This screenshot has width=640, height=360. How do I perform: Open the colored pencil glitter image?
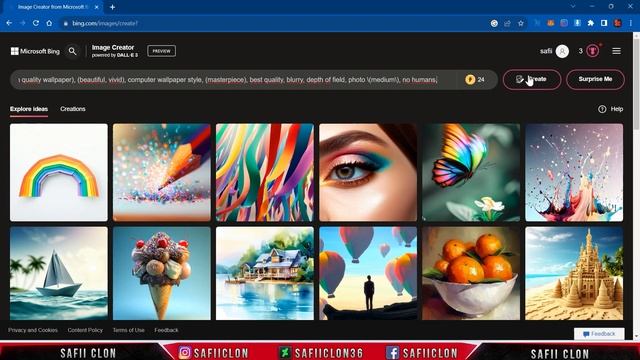pos(162,173)
